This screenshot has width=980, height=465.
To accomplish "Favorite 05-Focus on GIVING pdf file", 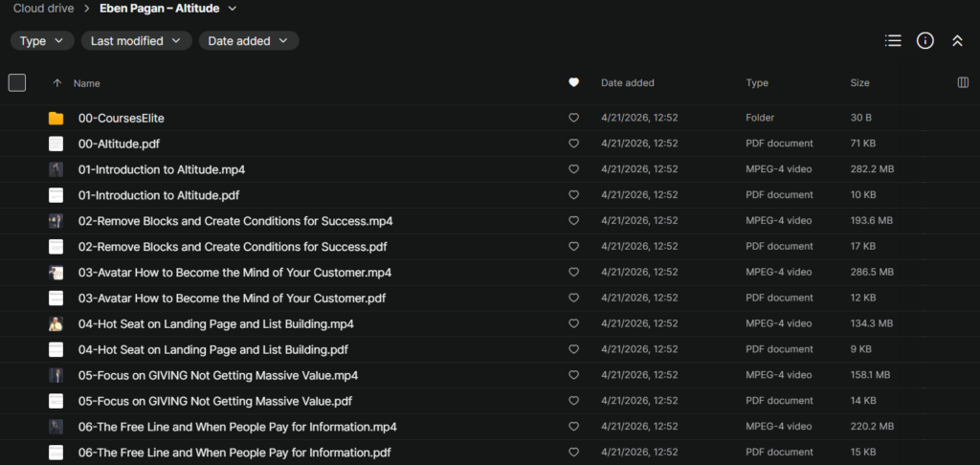I will click(574, 400).
